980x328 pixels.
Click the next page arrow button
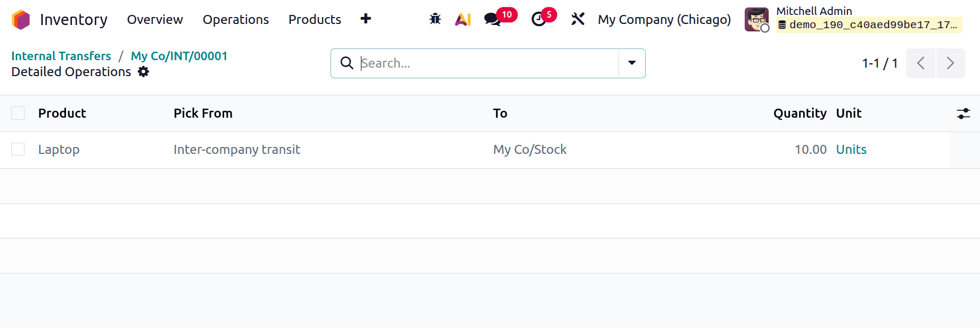950,63
